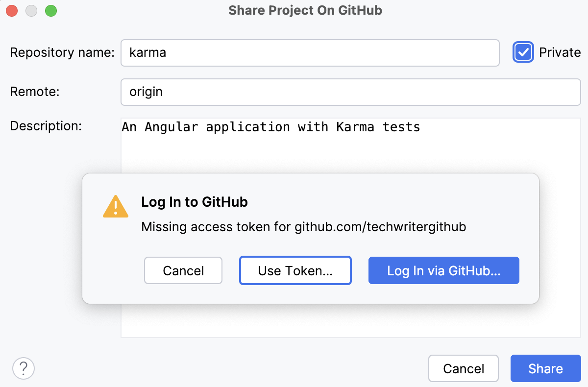
Task: Cancel the Share Project On GitHub dialog
Action: pos(463,368)
